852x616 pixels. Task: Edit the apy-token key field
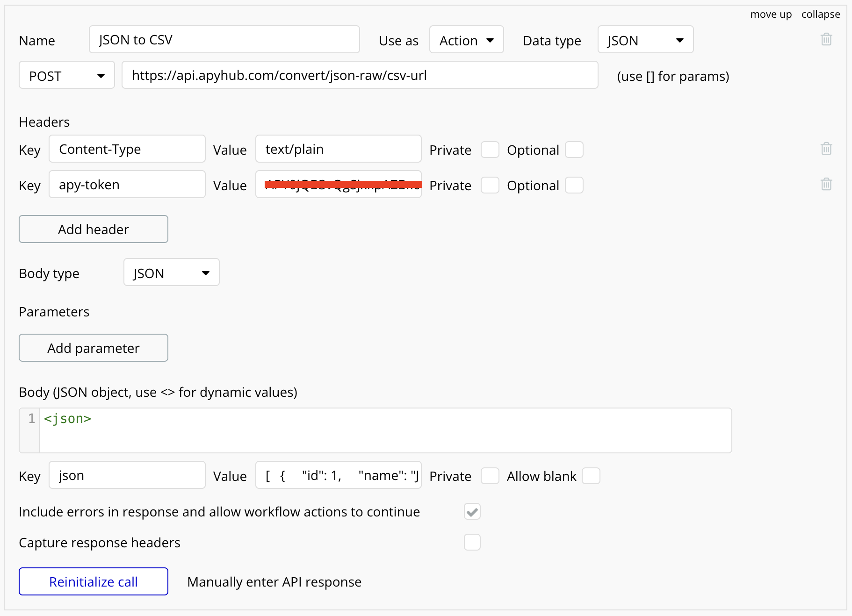127,185
